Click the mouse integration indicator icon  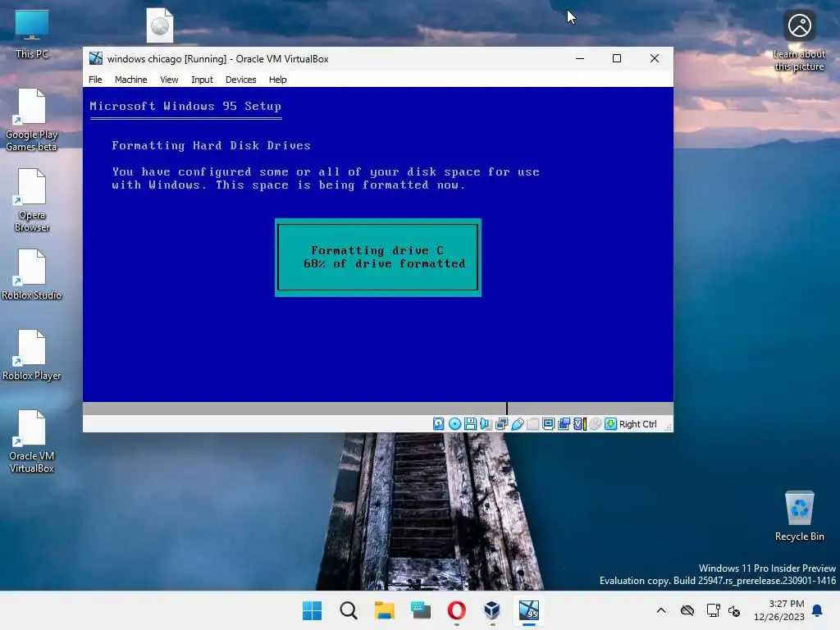click(596, 424)
